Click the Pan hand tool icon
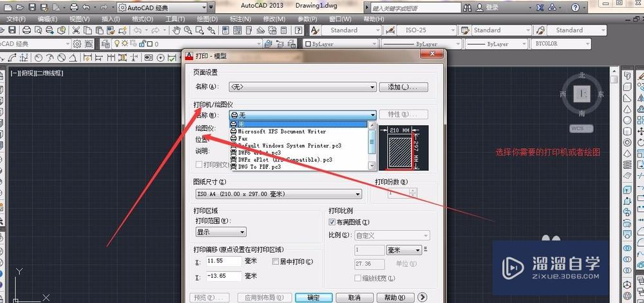This screenshot has height=303, width=644. coord(176,30)
